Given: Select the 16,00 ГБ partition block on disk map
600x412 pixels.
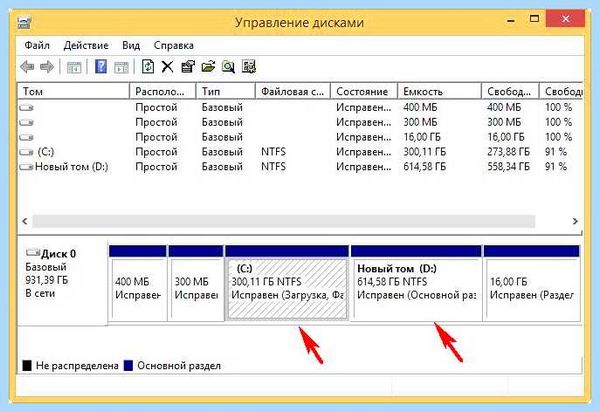Looking at the screenshot, I should [x=532, y=283].
